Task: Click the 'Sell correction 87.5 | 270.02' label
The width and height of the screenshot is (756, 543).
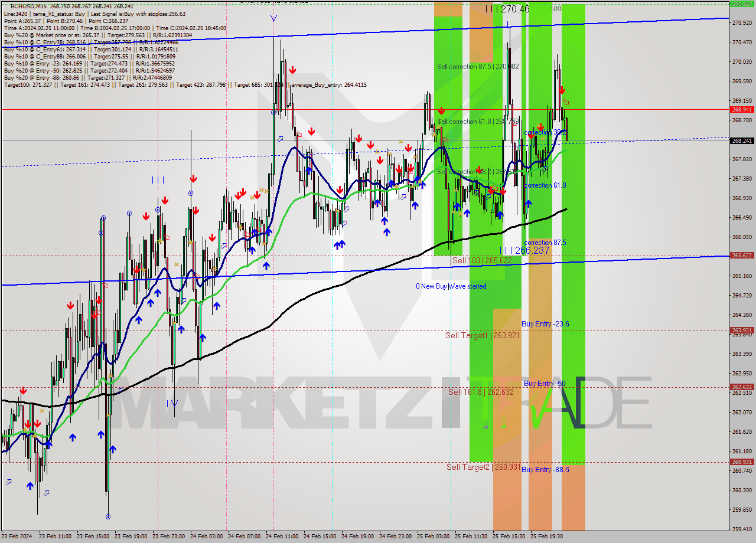Action: 478,67
